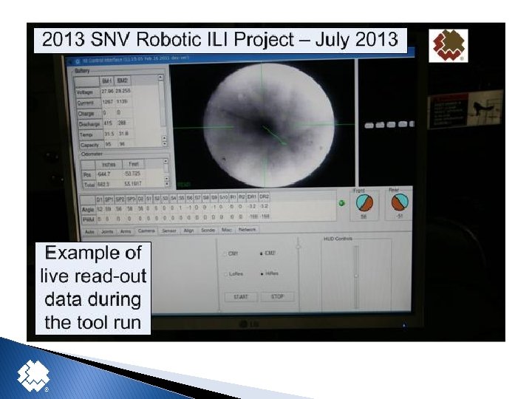
Task: Click the BM1 column header
Action: point(106,81)
